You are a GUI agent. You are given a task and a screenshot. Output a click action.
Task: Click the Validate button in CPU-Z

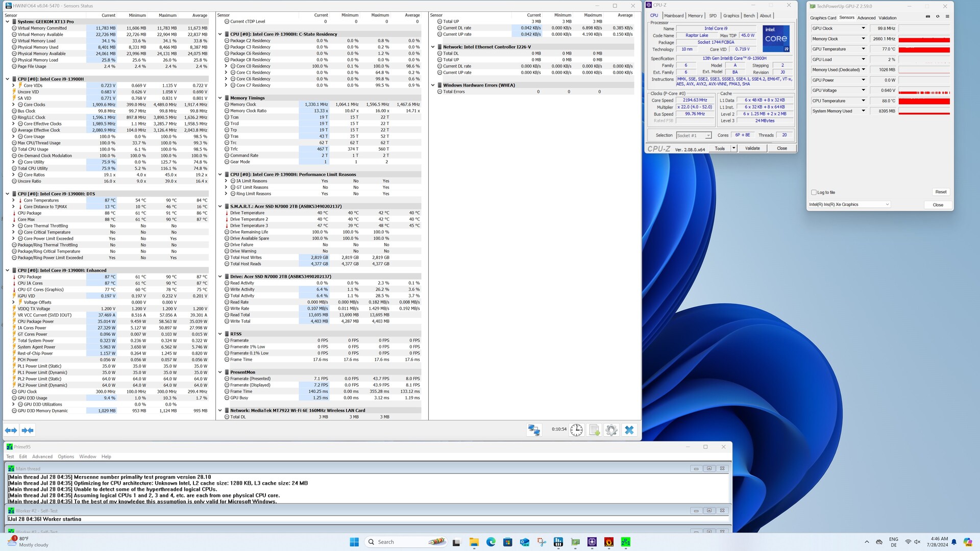752,148
